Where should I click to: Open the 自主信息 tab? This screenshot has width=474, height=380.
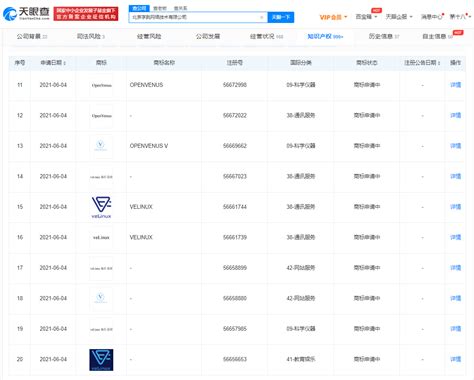[x=437, y=36]
